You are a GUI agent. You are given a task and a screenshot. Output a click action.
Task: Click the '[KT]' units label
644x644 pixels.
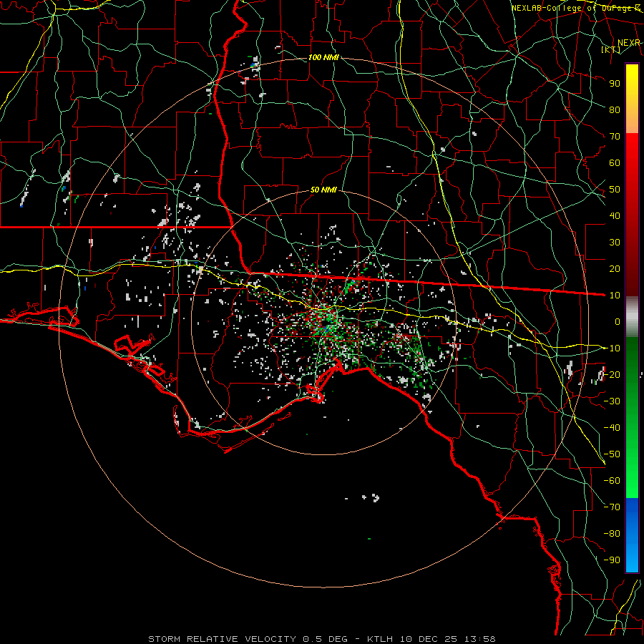pos(610,49)
